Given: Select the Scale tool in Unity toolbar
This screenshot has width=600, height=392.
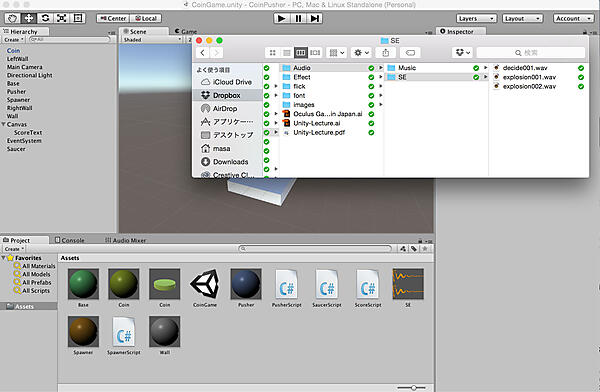Looking at the screenshot, I should tap(61, 18).
